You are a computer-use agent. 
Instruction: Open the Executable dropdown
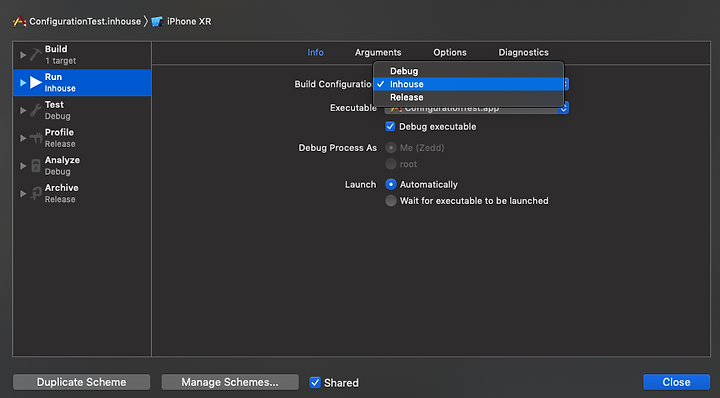(x=477, y=108)
